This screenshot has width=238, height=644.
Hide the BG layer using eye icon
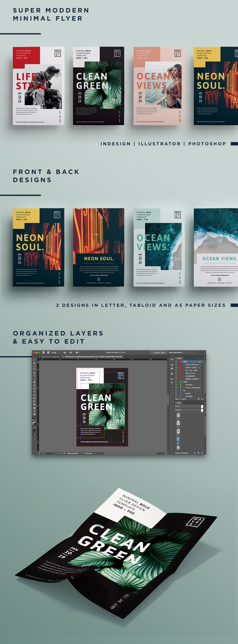coord(176,390)
